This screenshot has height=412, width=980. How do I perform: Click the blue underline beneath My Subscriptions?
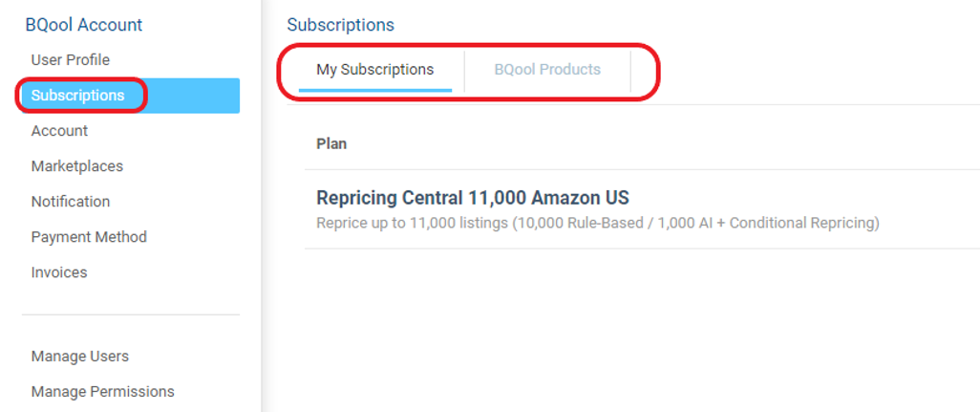pos(375,91)
